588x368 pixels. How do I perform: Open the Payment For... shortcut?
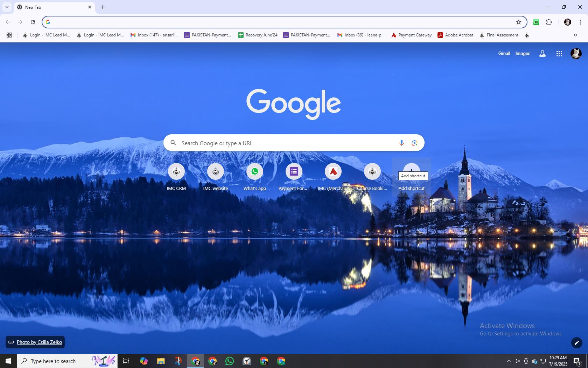click(294, 177)
